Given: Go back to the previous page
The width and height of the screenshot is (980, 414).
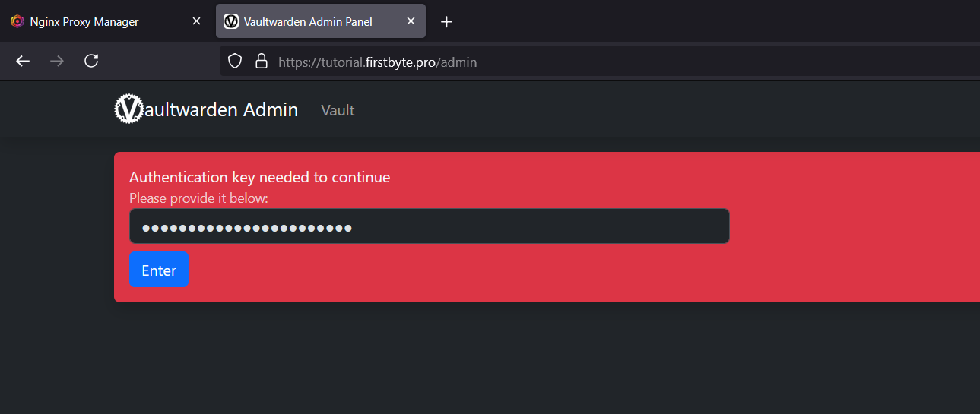Looking at the screenshot, I should click(23, 62).
